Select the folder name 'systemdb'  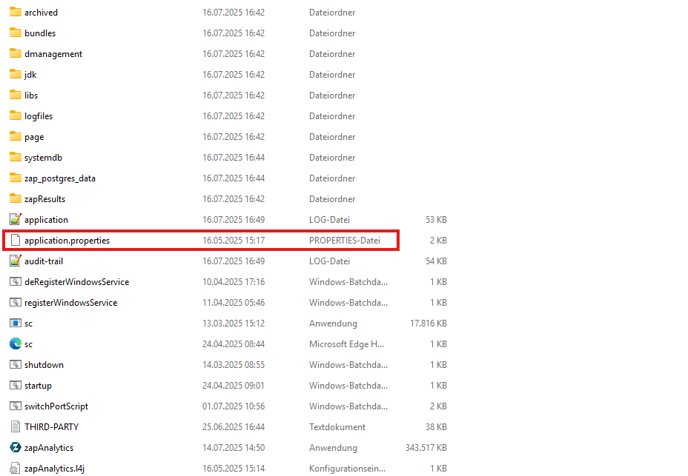43,157
